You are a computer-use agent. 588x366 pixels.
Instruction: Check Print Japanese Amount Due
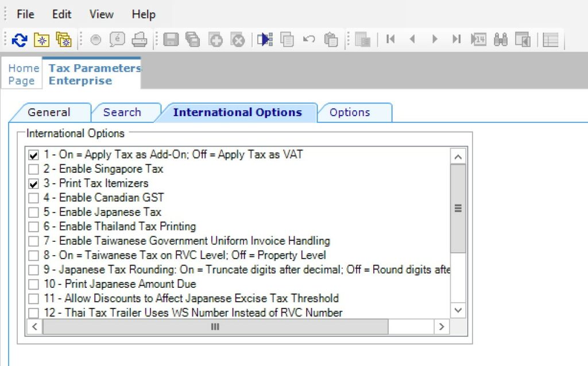pyautogui.click(x=33, y=284)
